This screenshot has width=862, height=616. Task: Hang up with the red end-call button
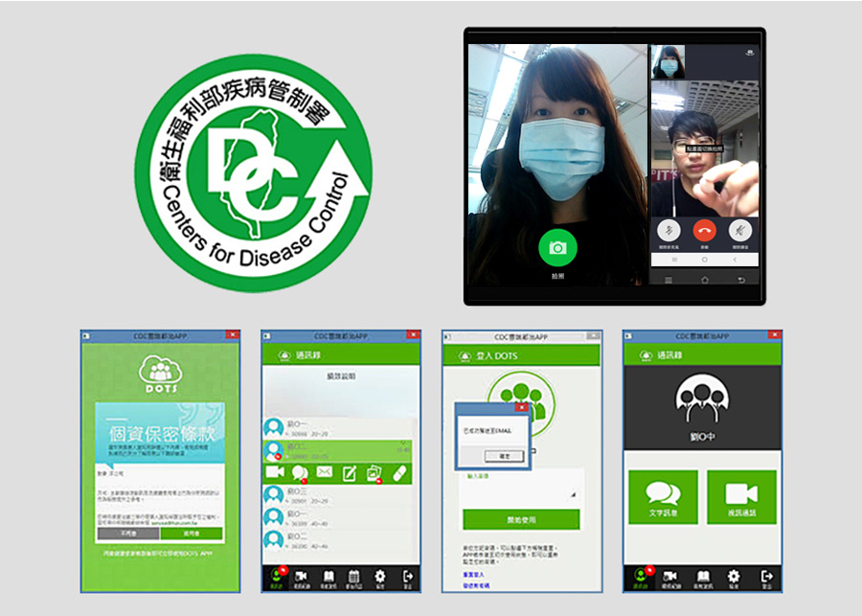[704, 230]
